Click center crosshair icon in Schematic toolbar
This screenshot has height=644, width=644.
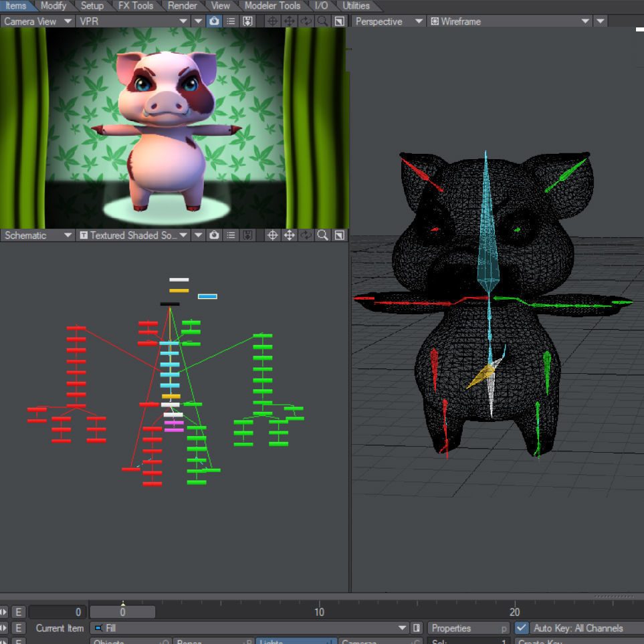[x=273, y=235]
